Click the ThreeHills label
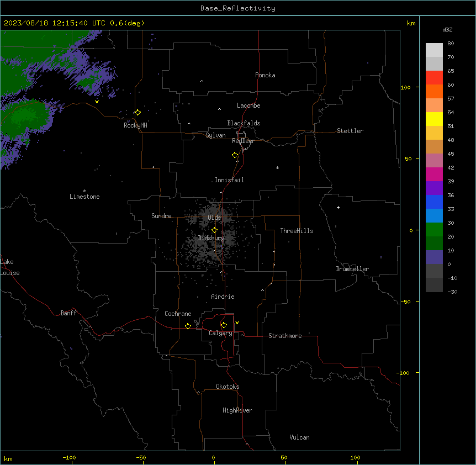Screen dimensions: 476x465 pyautogui.click(x=297, y=231)
